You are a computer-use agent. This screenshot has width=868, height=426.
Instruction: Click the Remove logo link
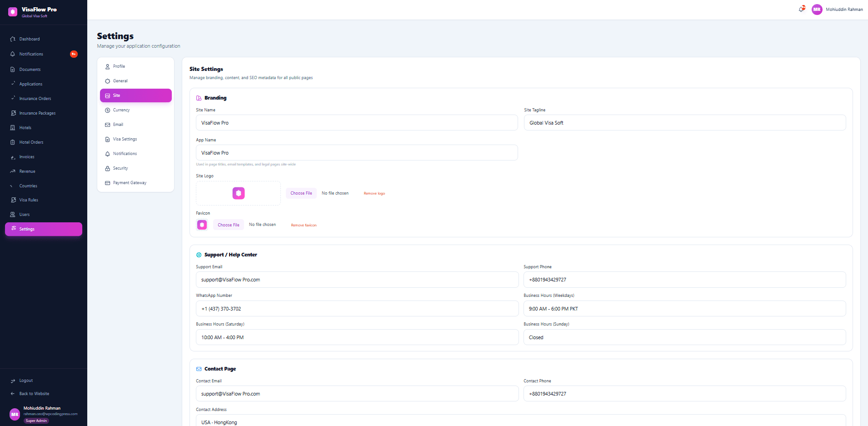(x=374, y=194)
